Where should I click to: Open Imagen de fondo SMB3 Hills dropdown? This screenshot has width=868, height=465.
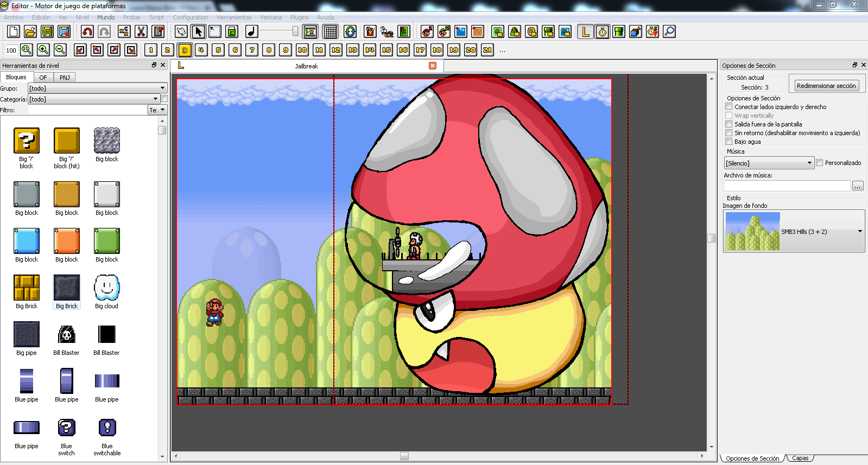pyautogui.click(x=794, y=231)
